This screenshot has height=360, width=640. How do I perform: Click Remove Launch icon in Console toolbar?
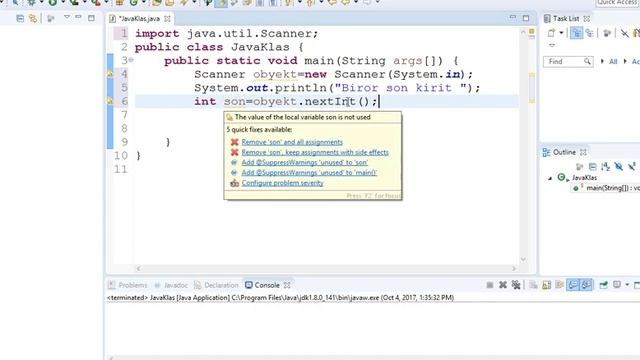pos(503,285)
